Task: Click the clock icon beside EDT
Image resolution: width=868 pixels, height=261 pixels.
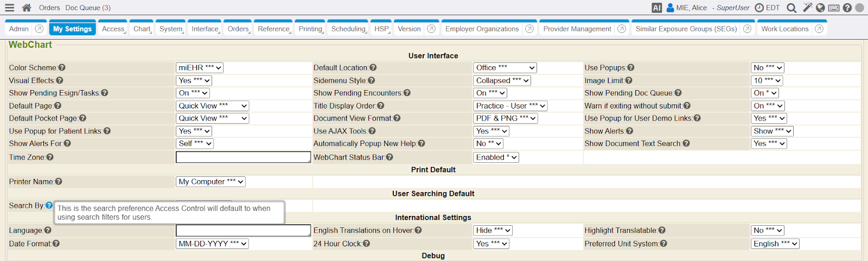Action: (759, 8)
